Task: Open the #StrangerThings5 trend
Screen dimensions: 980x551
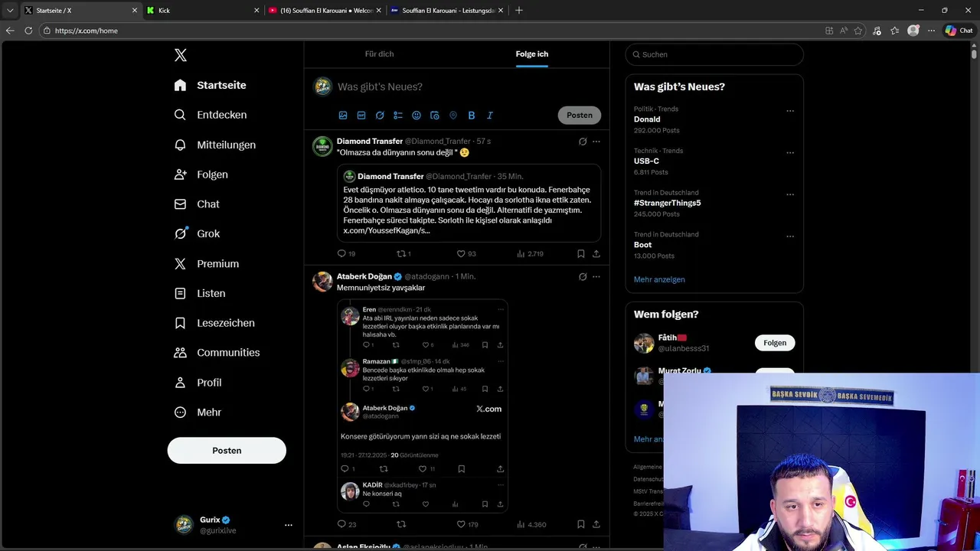Action: coord(667,203)
